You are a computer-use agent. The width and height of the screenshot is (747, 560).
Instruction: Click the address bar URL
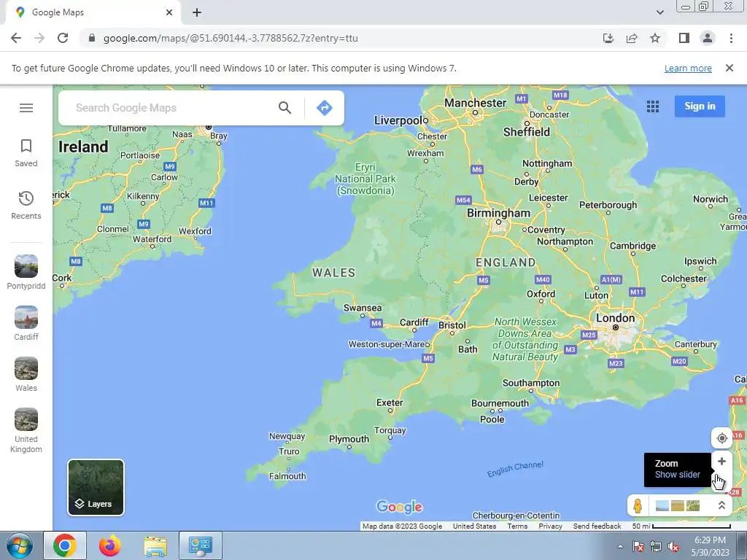[x=231, y=38]
